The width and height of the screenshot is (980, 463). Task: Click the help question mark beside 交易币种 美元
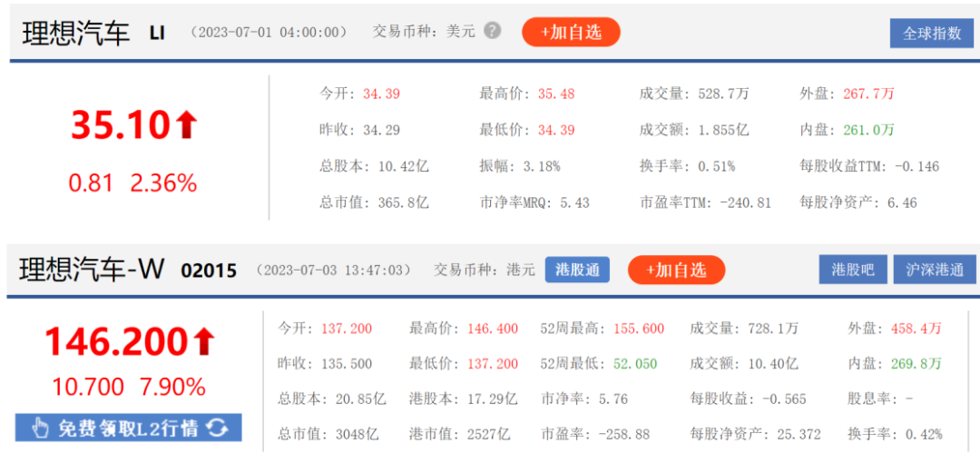tap(492, 31)
